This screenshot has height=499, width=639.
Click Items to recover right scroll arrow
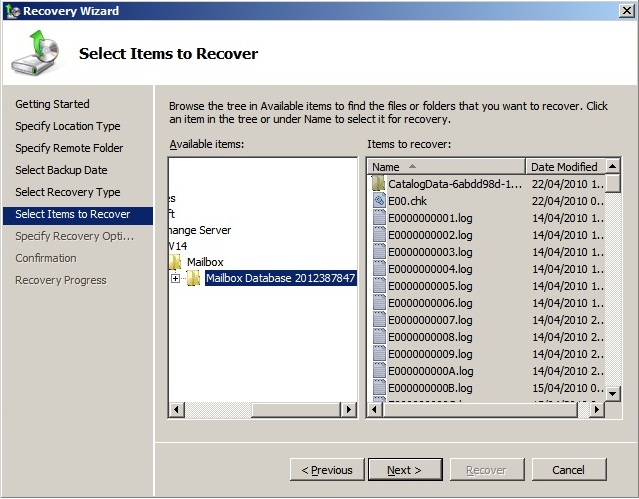tap(597, 409)
